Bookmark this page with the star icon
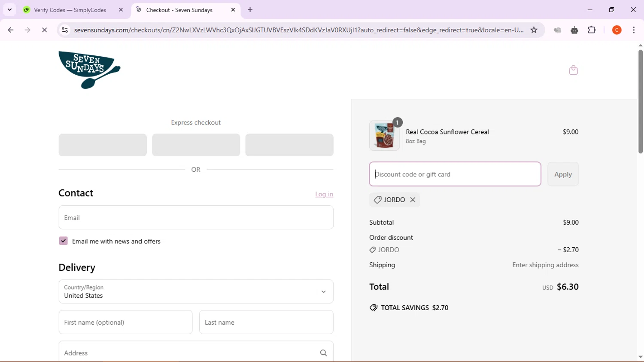The image size is (644, 362). click(534, 30)
